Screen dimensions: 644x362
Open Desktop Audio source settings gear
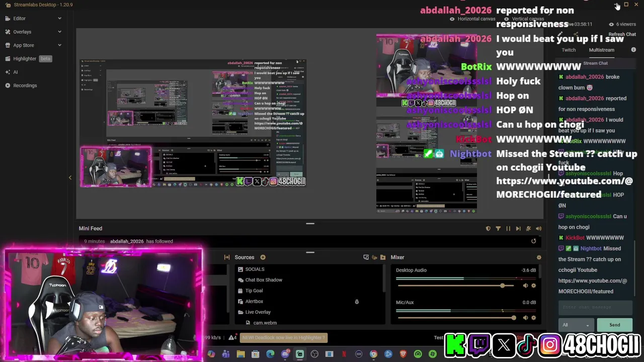tap(534, 286)
